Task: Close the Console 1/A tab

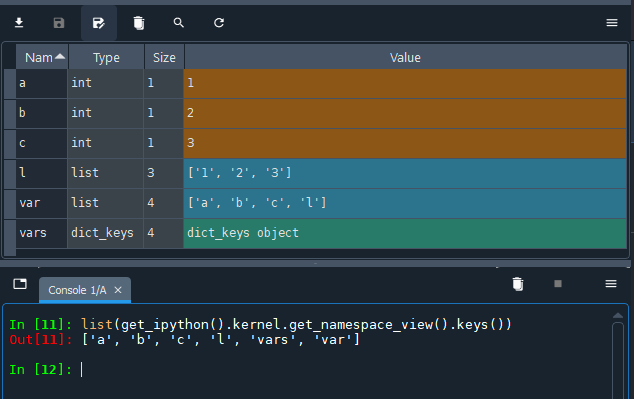Action: click(118, 290)
